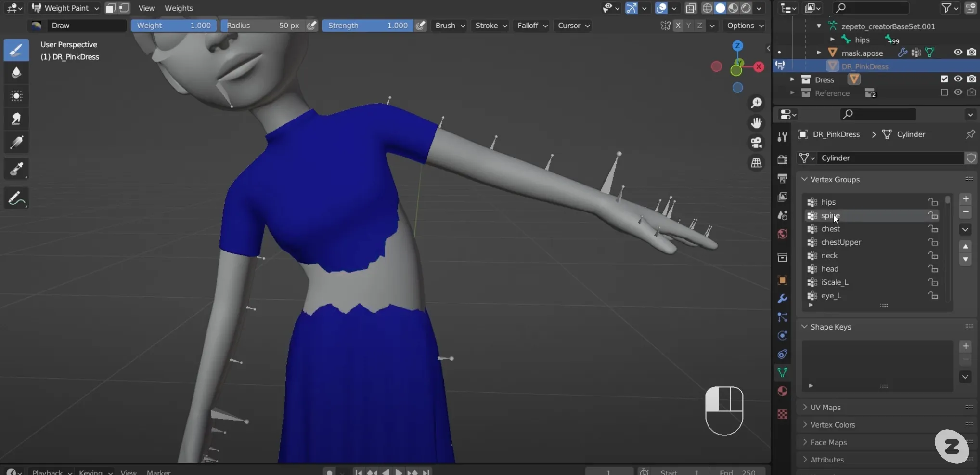Select the Blur weight tool
This screenshot has height=475, width=980.
pyautogui.click(x=16, y=73)
